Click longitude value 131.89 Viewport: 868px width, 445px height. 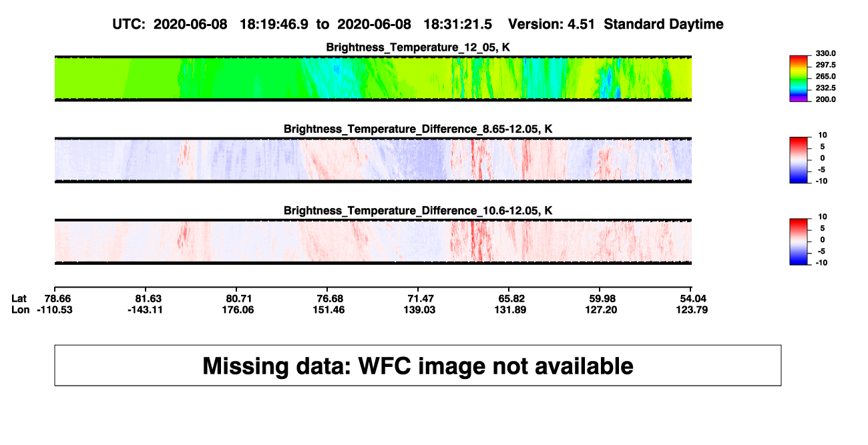click(509, 310)
